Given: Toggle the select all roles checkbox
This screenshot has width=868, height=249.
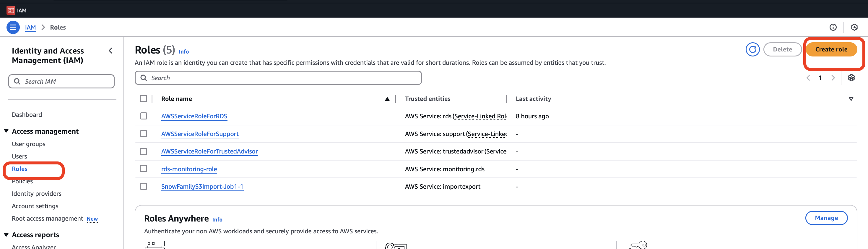Looking at the screenshot, I should [144, 98].
